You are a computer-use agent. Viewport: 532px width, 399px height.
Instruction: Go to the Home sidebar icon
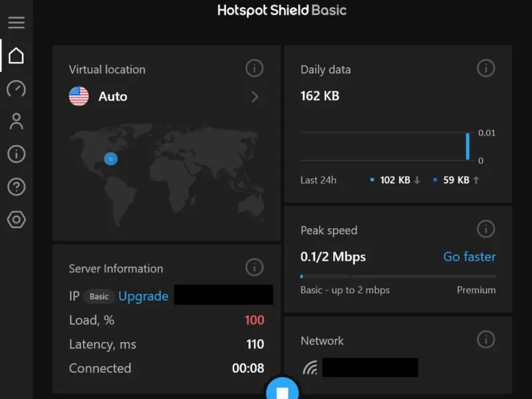coord(16,56)
